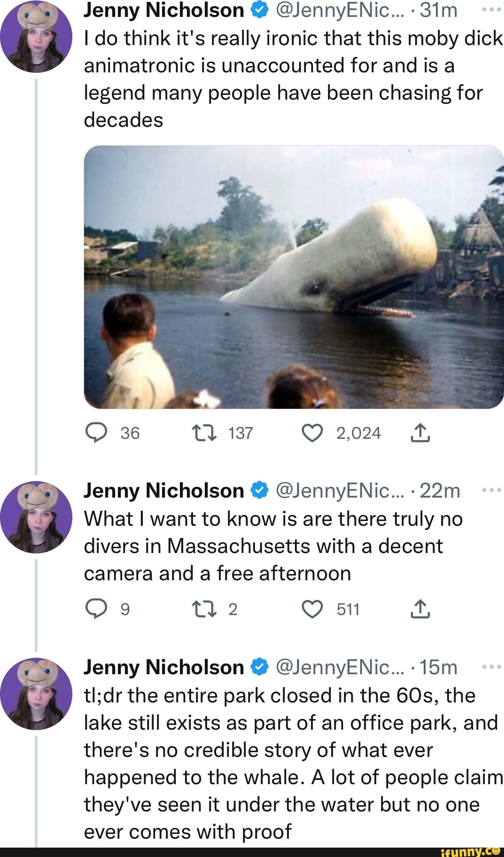Viewport: 504px width, 857px height.
Task: Open more options on the 31m tweet
Action: pyautogui.click(x=491, y=10)
